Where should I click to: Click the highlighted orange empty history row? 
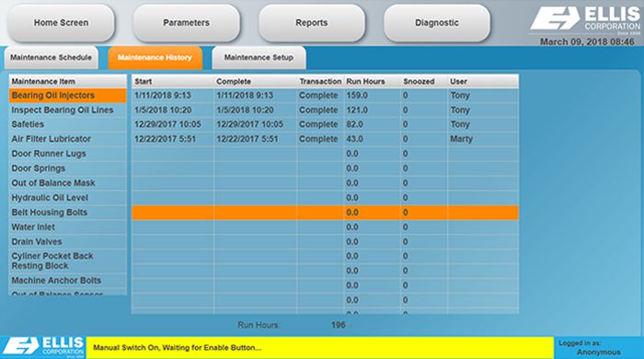325,213
